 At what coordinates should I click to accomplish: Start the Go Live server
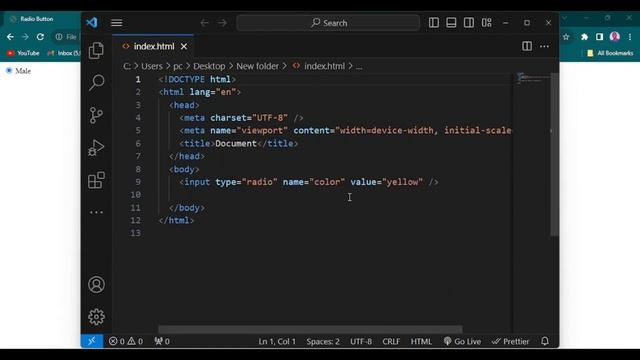point(462,341)
